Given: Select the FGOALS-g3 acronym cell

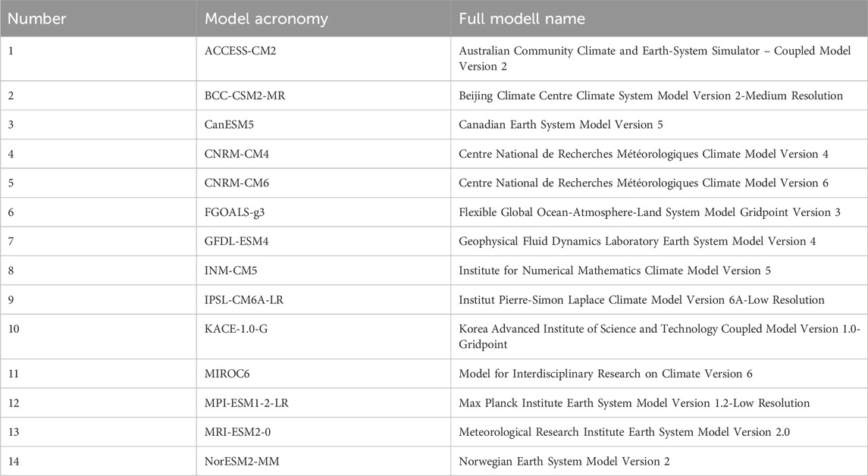Looking at the screenshot, I should pos(235,212).
